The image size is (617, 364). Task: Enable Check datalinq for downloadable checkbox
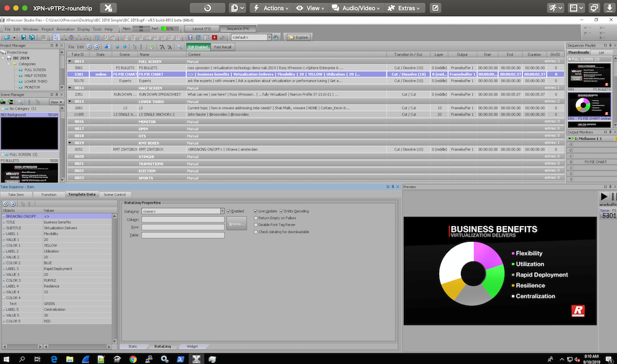pyautogui.click(x=255, y=232)
